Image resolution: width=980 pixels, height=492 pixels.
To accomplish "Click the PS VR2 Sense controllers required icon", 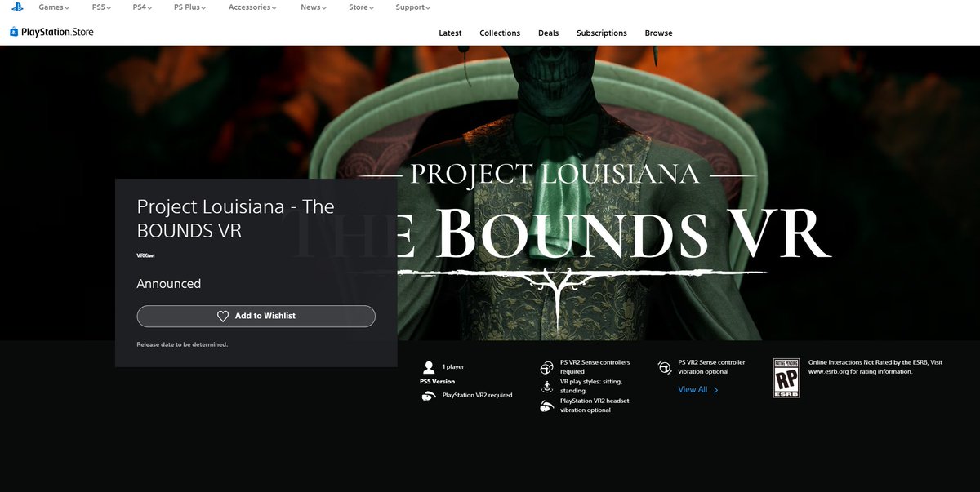I will pos(547,367).
